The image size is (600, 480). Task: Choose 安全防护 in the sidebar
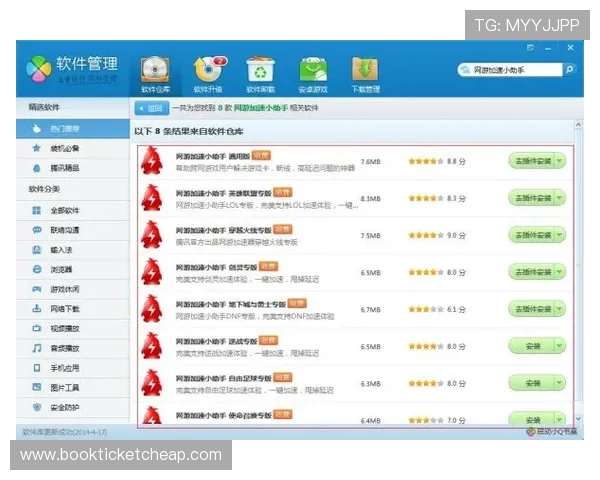tap(70, 407)
